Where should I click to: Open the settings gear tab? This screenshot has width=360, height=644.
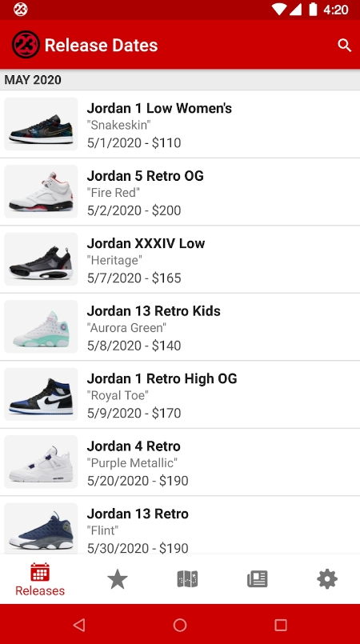pyautogui.click(x=327, y=579)
